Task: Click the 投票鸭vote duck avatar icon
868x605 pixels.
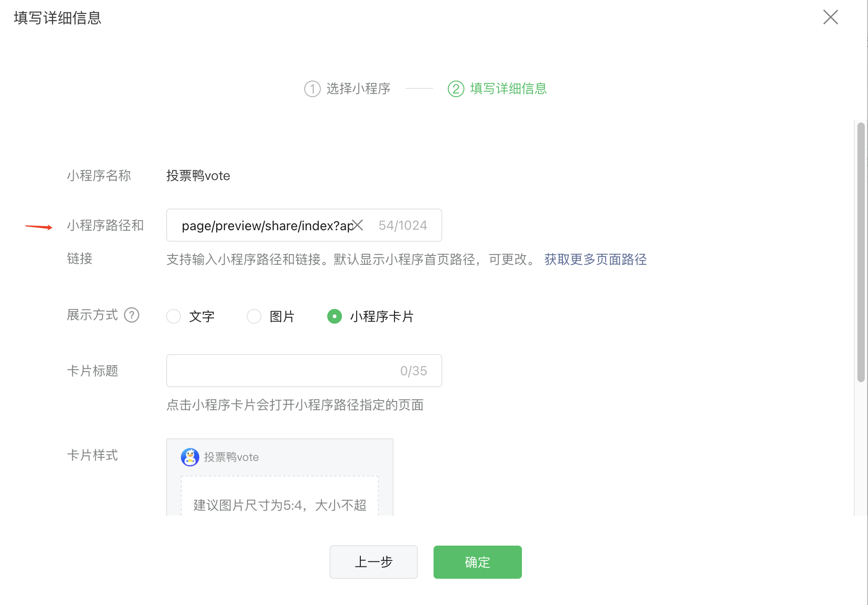Action: (x=190, y=457)
